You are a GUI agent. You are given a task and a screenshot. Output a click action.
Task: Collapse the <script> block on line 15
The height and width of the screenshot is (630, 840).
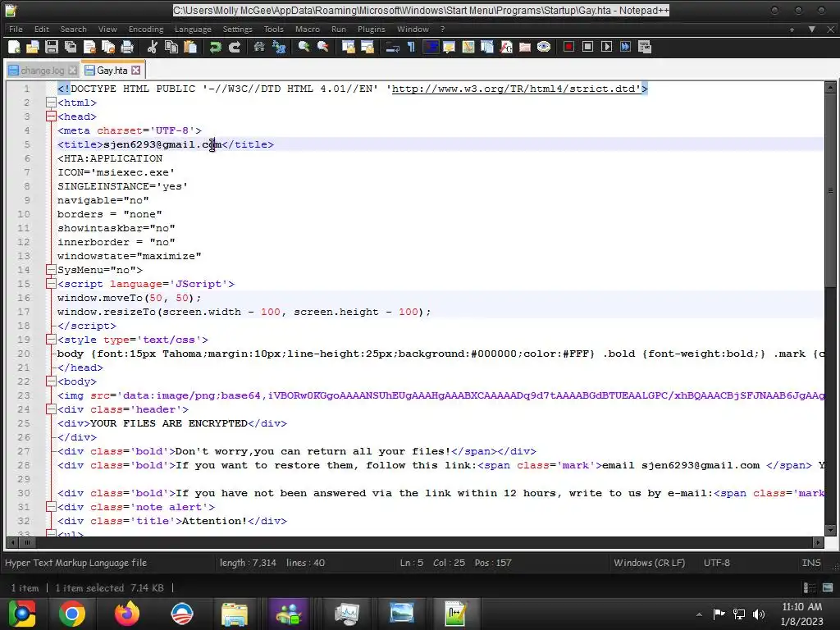coord(51,283)
